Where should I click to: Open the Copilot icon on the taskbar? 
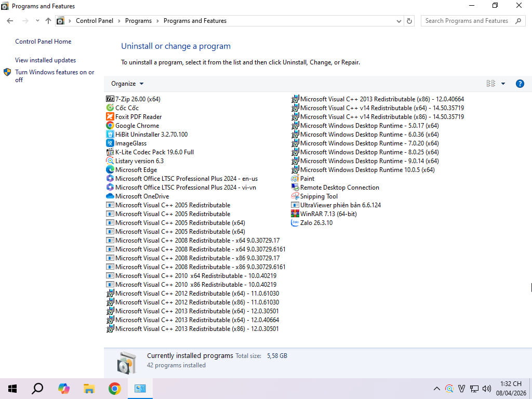63,389
